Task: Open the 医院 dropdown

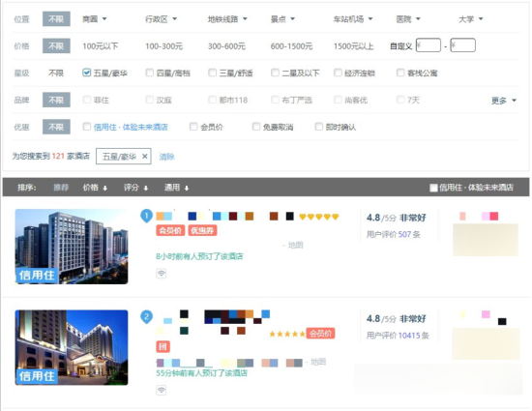Action: (408, 19)
